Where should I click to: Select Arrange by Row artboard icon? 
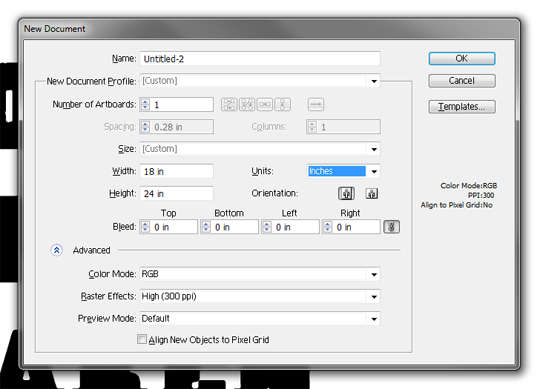coord(264,104)
